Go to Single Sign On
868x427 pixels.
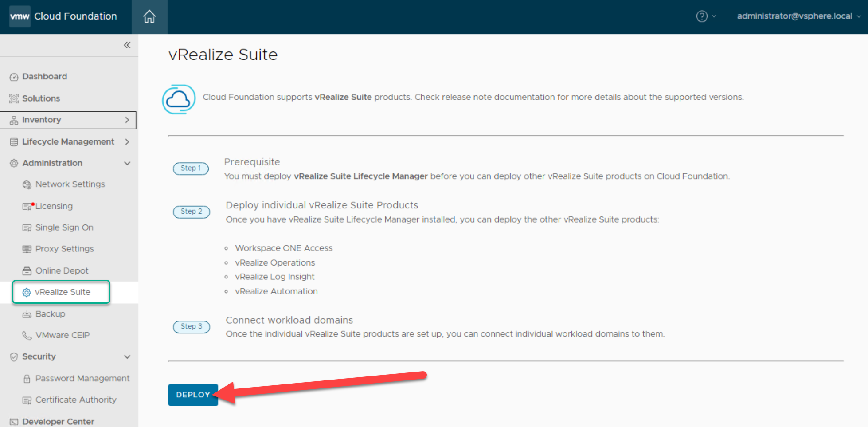64,228
